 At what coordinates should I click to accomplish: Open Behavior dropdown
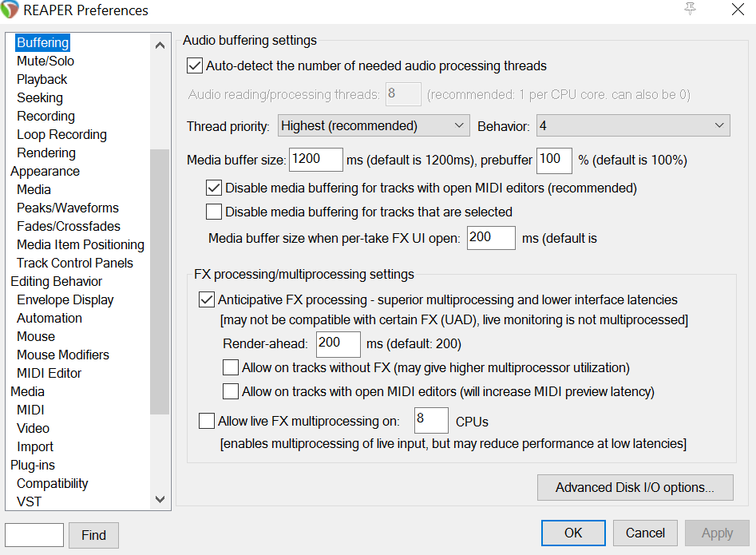632,125
